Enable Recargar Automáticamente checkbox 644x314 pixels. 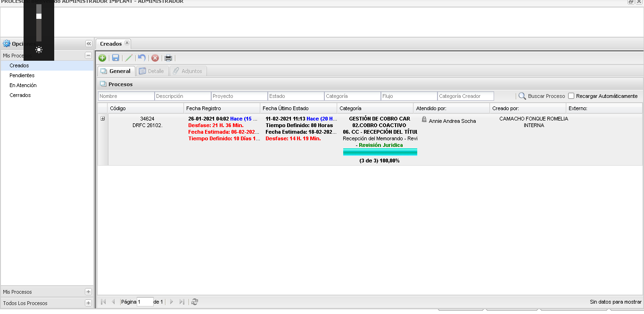click(x=571, y=96)
